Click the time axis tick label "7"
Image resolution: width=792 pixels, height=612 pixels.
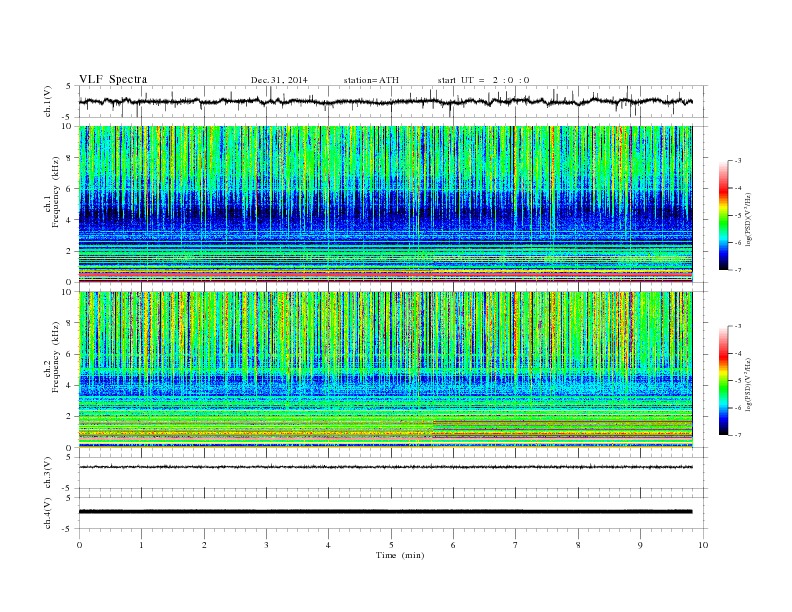(516, 545)
